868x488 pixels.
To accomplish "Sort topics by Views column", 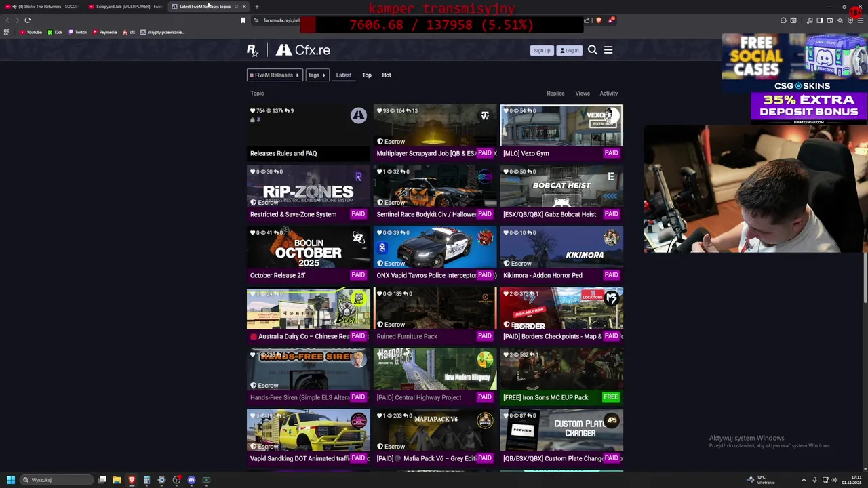I will [583, 94].
